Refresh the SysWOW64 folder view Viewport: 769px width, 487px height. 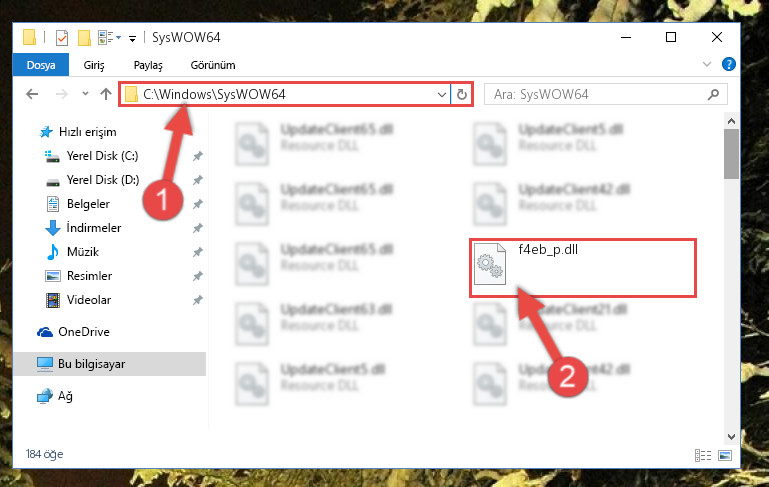tap(461, 94)
